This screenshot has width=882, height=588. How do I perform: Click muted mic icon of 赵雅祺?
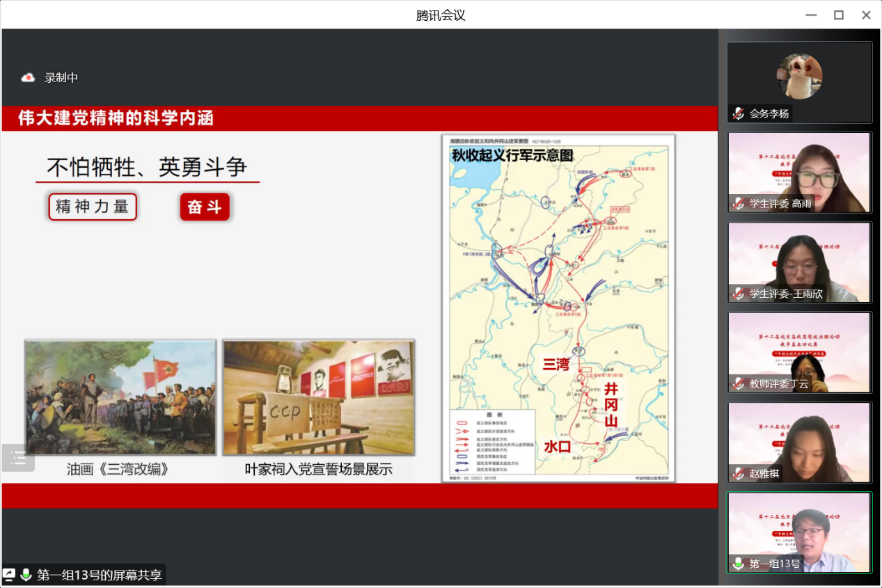coord(739,473)
